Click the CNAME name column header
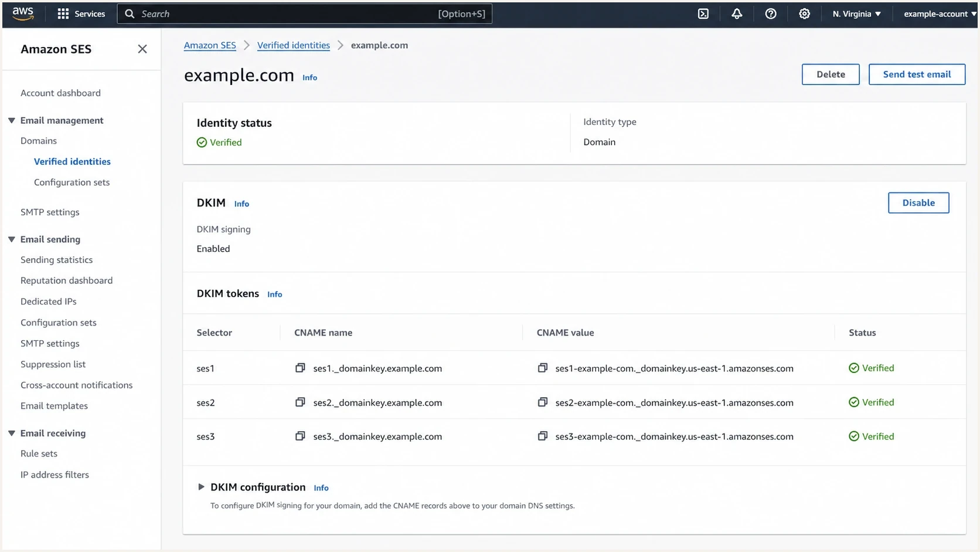This screenshot has width=980, height=552. point(323,333)
